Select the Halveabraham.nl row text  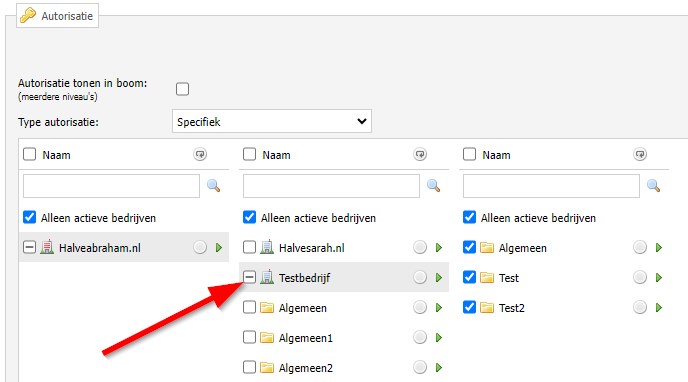[x=100, y=248]
